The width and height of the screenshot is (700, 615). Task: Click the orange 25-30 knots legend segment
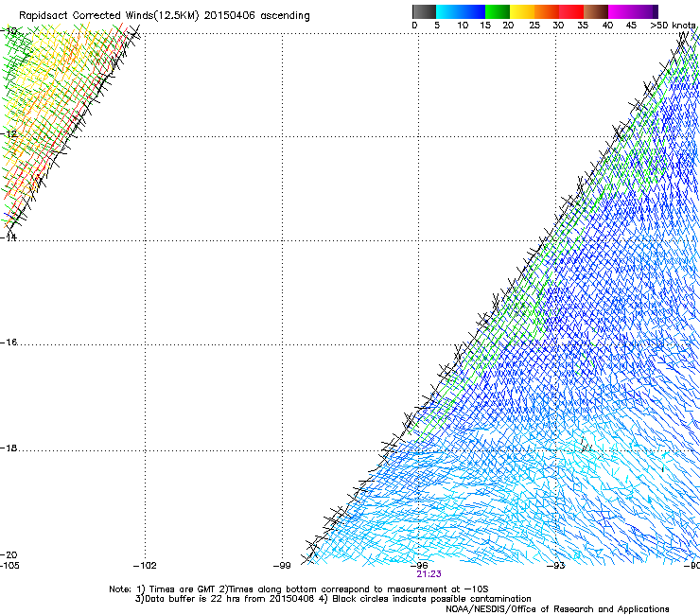547,11
